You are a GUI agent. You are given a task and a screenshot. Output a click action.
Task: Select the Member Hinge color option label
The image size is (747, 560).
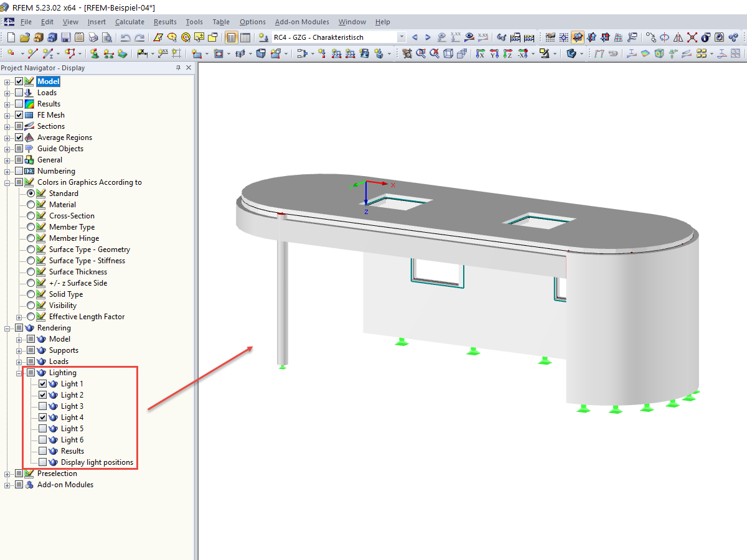[74, 238]
